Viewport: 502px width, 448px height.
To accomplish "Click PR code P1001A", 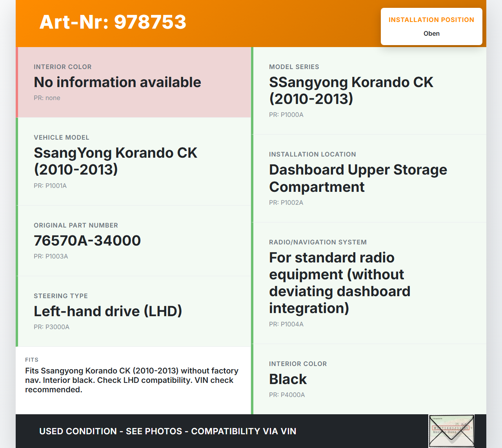I will [50, 186].
